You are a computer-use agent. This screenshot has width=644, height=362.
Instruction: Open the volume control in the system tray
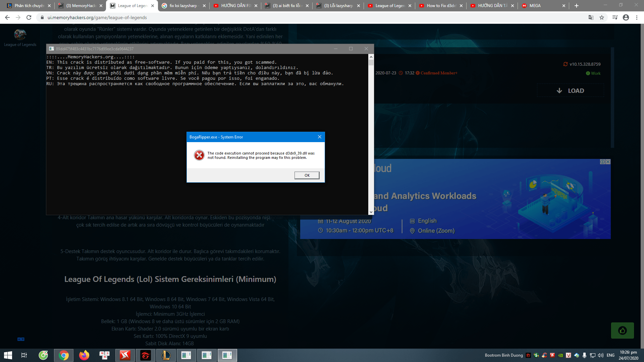(601, 355)
